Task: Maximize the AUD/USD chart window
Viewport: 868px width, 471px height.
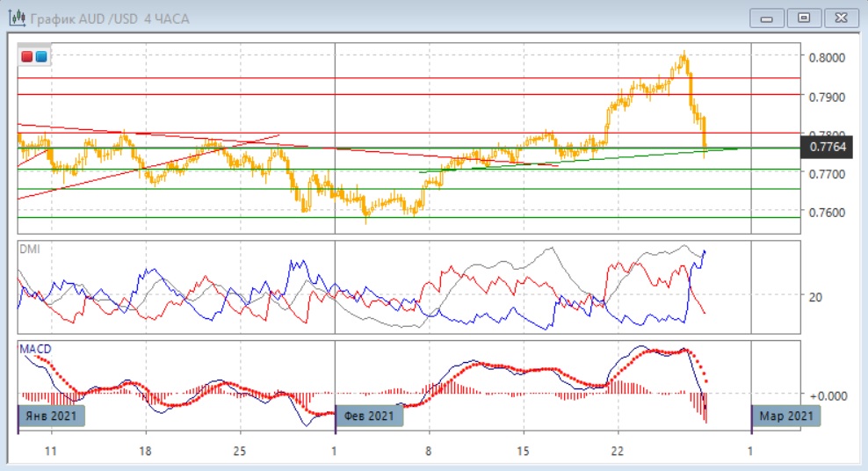Action: coord(803,18)
